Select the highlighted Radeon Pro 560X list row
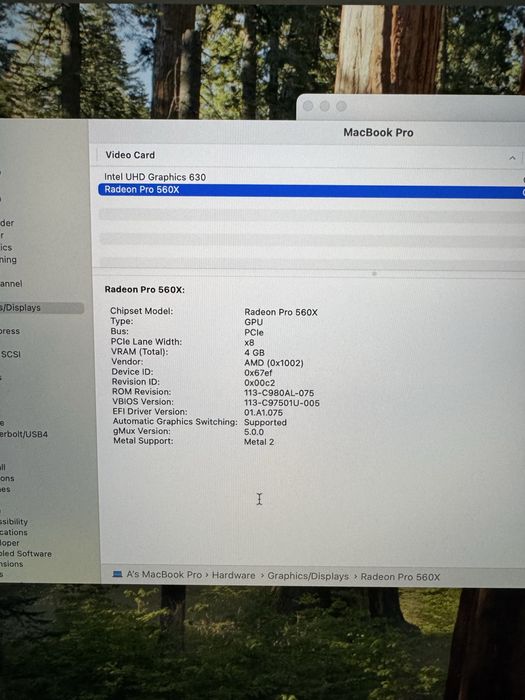The height and width of the screenshot is (700, 525). click(x=311, y=190)
